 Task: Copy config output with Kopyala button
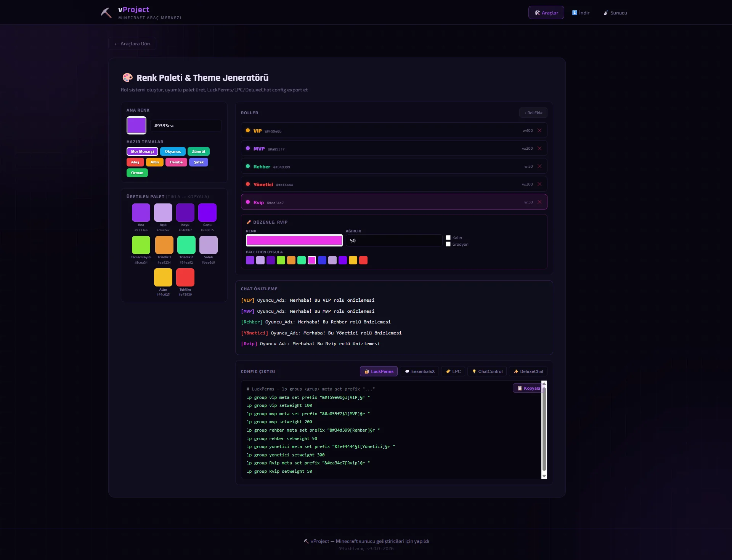tap(528, 388)
